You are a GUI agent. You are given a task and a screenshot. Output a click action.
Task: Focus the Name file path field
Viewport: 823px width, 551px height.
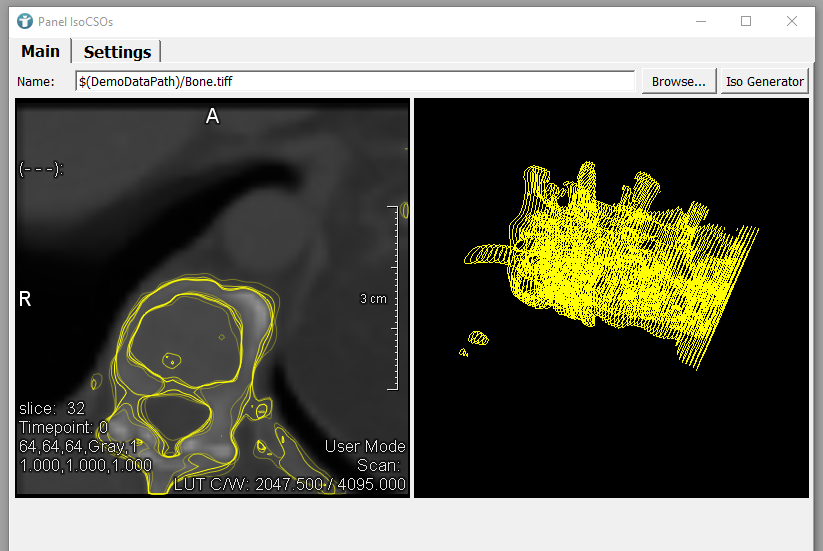click(x=355, y=82)
